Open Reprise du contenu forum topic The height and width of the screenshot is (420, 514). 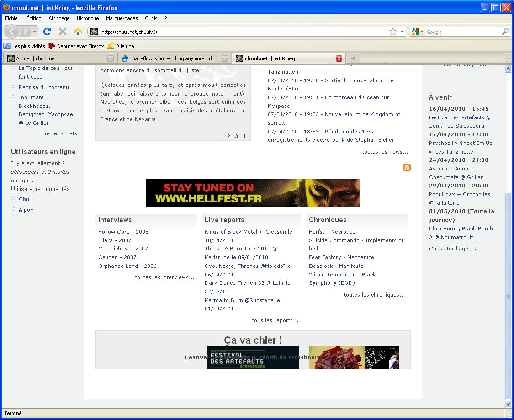[x=43, y=87]
